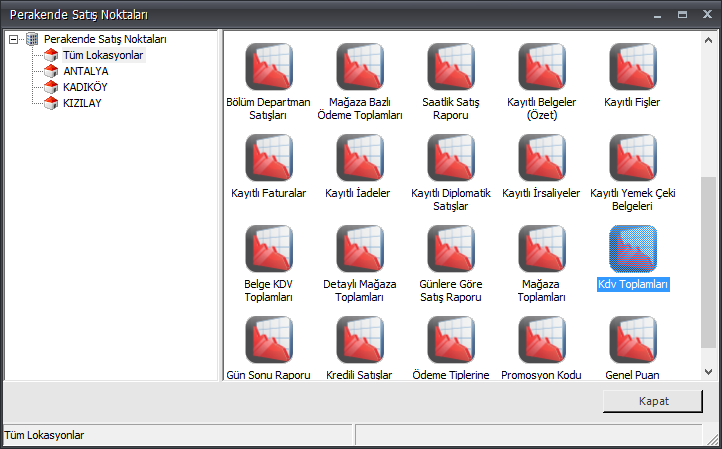Open the Kredili Satışlar report icon
The width and height of the screenshot is (722, 449).
pyautogui.click(x=360, y=340)
